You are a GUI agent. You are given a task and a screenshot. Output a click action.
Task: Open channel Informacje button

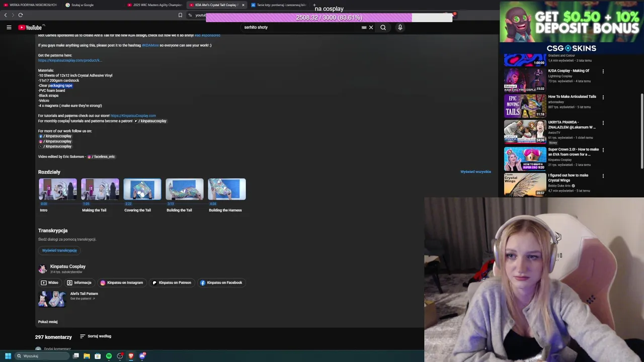pos(79,283)
